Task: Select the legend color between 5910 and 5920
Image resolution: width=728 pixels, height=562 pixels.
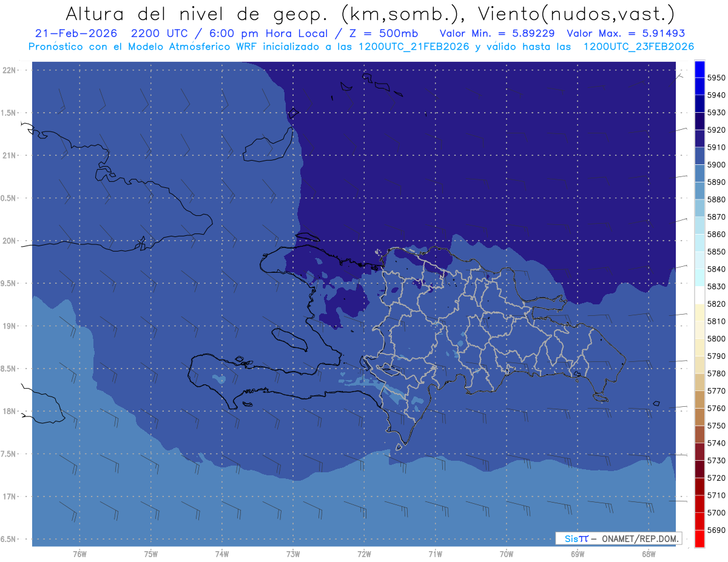Action: (699, 138)
